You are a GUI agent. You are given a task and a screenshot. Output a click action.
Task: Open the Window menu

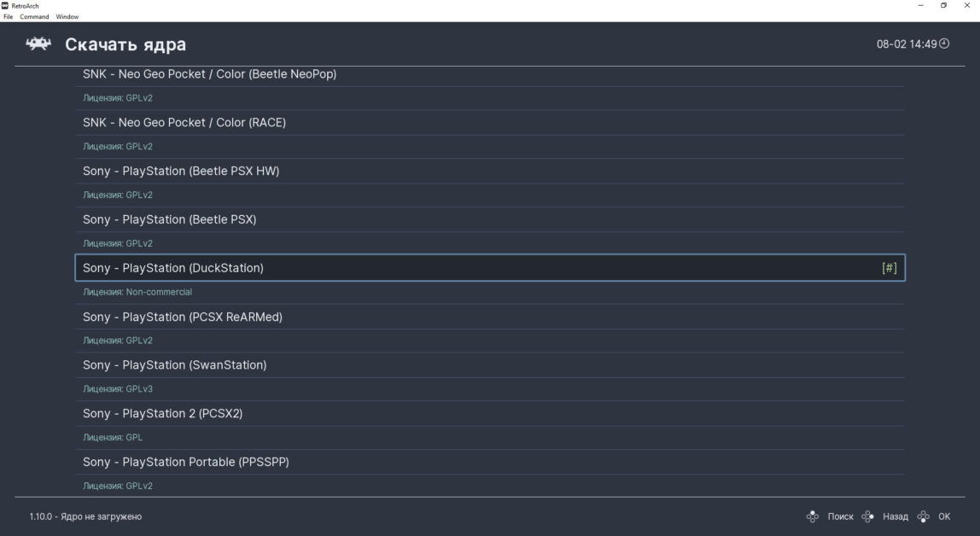point(67,16)
